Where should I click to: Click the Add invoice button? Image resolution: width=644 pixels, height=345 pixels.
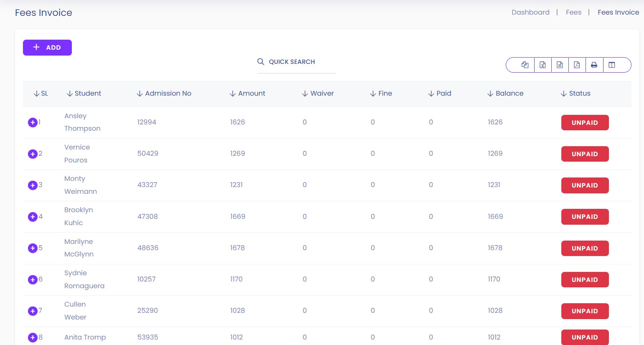click(47, 48)
